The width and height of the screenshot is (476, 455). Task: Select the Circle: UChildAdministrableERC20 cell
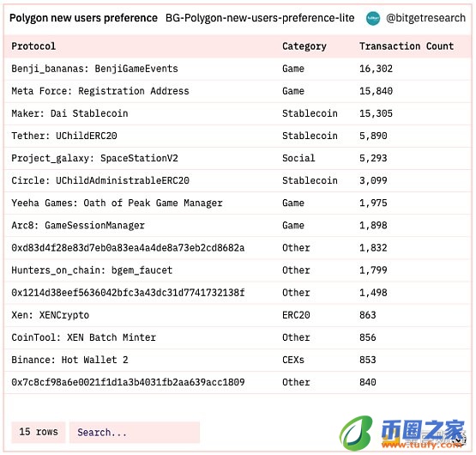[100, 180]
